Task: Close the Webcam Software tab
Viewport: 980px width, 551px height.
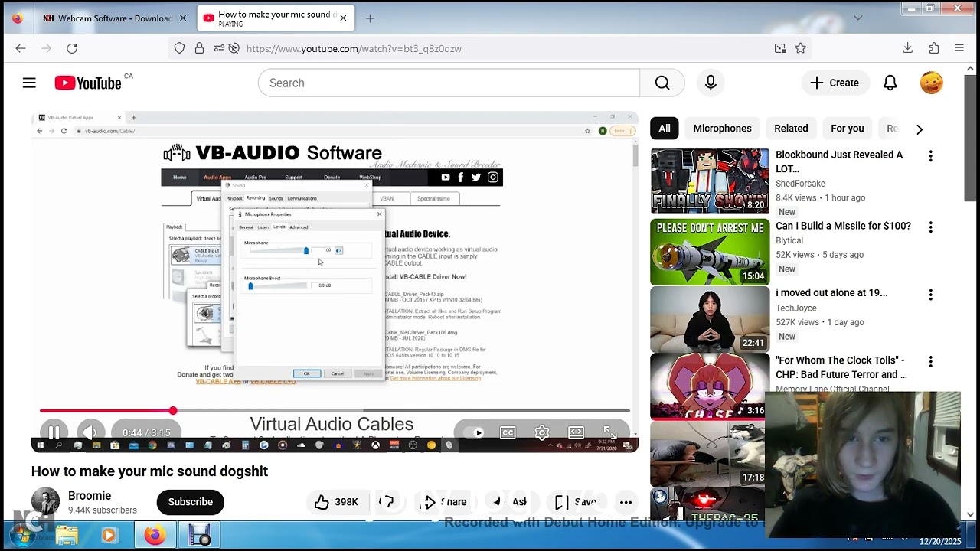Action: (183, 18)
